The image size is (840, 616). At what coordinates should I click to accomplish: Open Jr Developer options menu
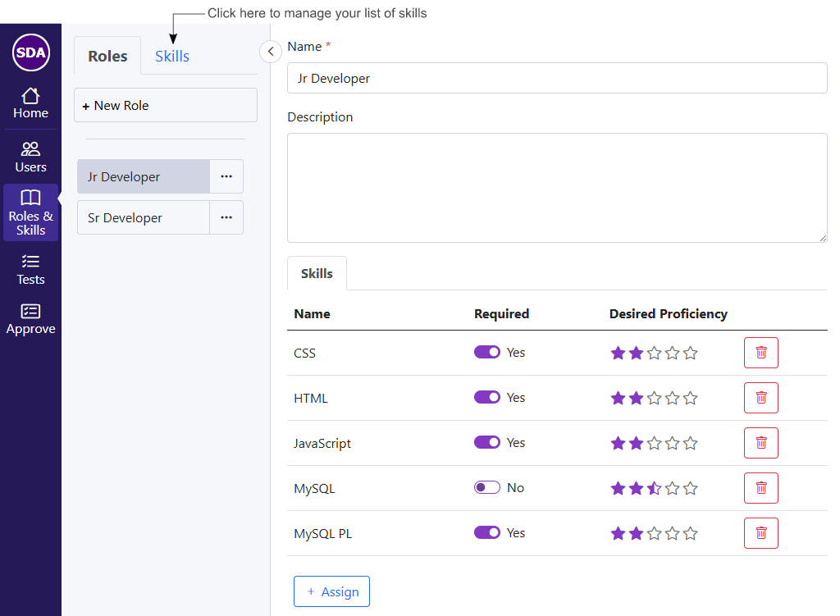[226, 176]
